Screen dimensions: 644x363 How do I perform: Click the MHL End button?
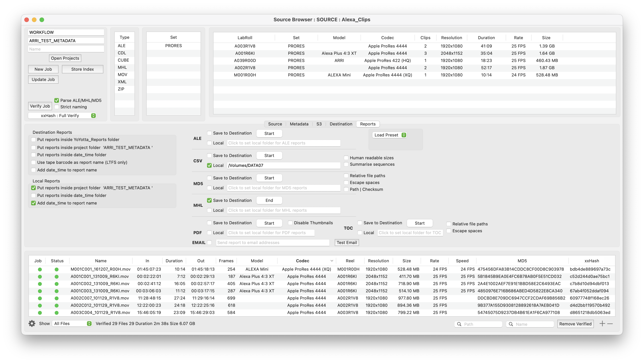269,201
